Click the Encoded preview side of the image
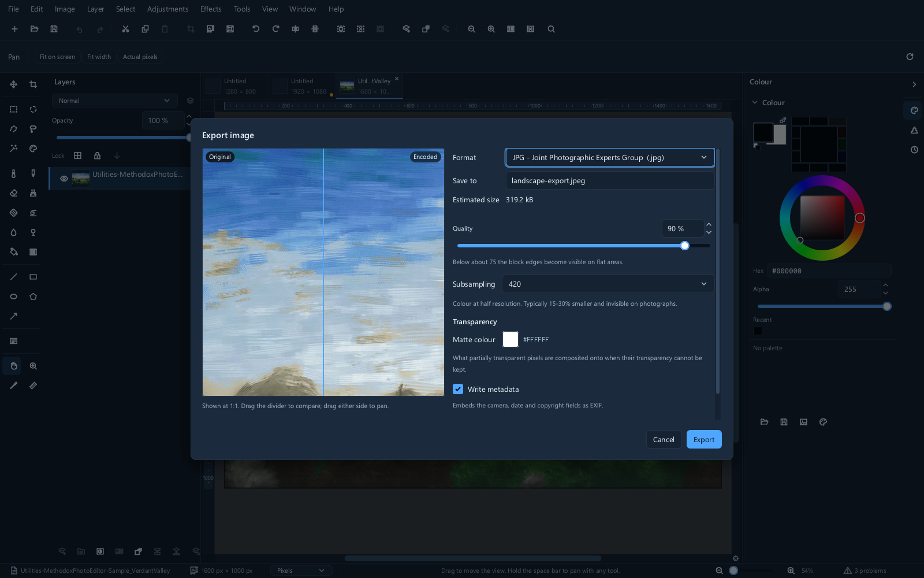 click(x=384, y=272)
